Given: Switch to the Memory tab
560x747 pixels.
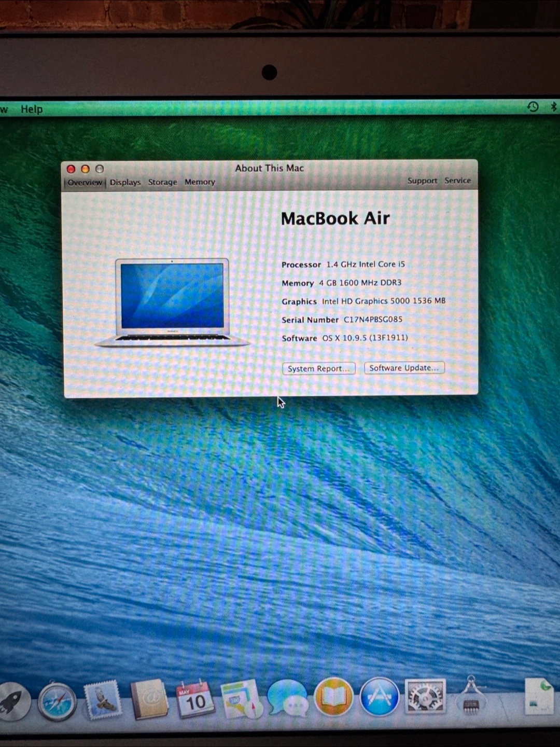Looking at the screenshot, I should (200, 182).
